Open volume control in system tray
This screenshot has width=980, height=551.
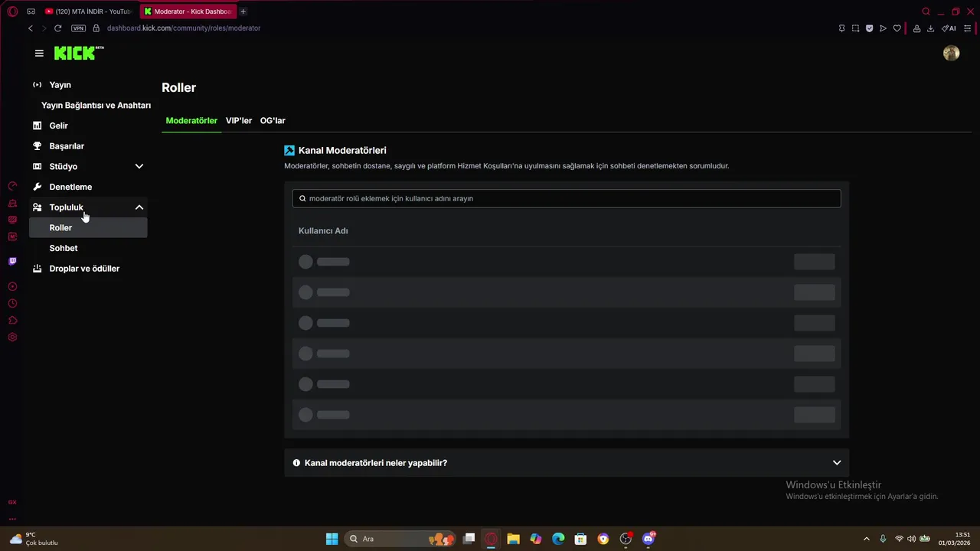(911, 539)
